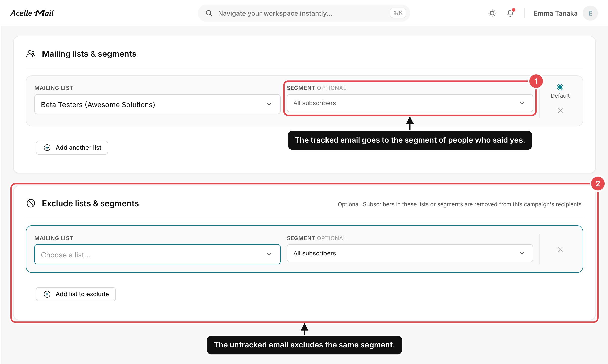Open the notifications bell
This screenshot has height=364, width=608.
511,13
